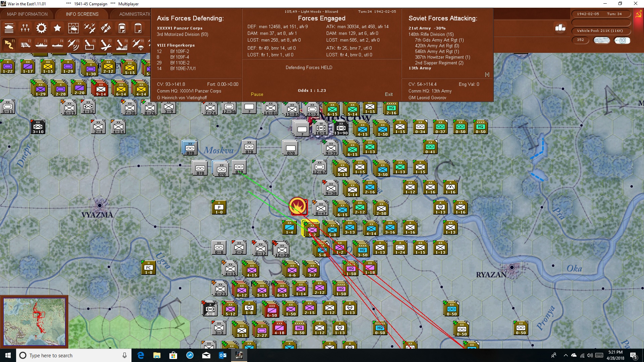Image resolution: width=644 pixels, height=362 pixels.
Task: Click Pause in the combat report
Action: pyautogui.click(x=257, y=95)
